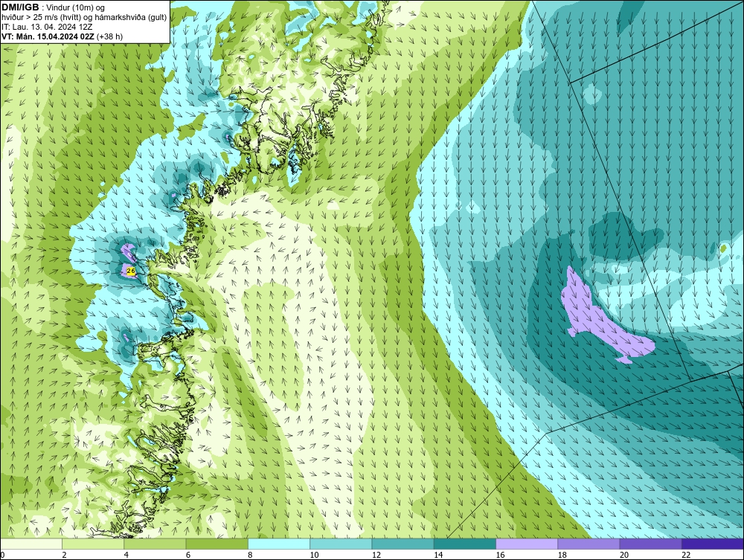The width and height of the screenshot is (744, 560).
Task: Click the 'IT: Lau. 13. 04. 2024 12Z' line
Action: tap(47, 27)
